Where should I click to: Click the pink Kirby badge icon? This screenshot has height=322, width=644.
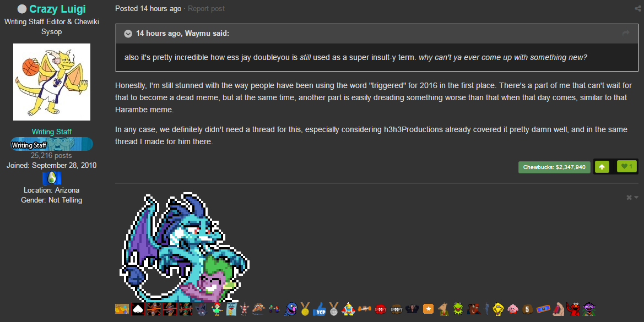(513, 309)
